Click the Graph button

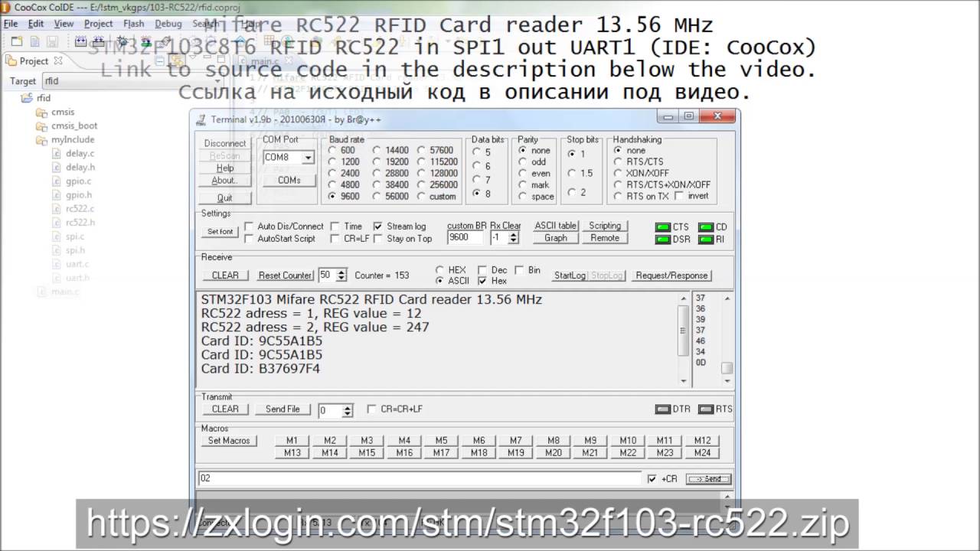coord(556,238)
